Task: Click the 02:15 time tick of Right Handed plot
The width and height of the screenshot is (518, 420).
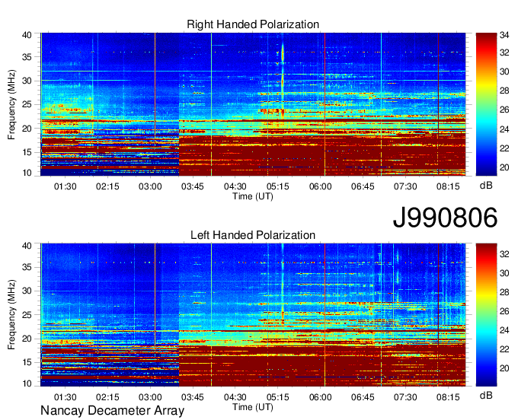Action: [x=107, y=186]
